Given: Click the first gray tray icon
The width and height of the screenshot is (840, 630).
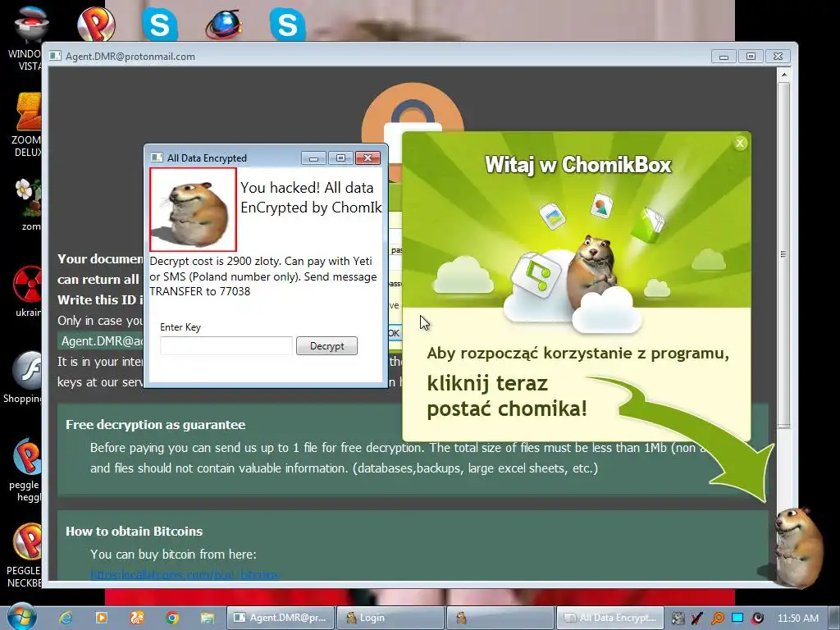Looking at the screenshot, I should point(678,619).
